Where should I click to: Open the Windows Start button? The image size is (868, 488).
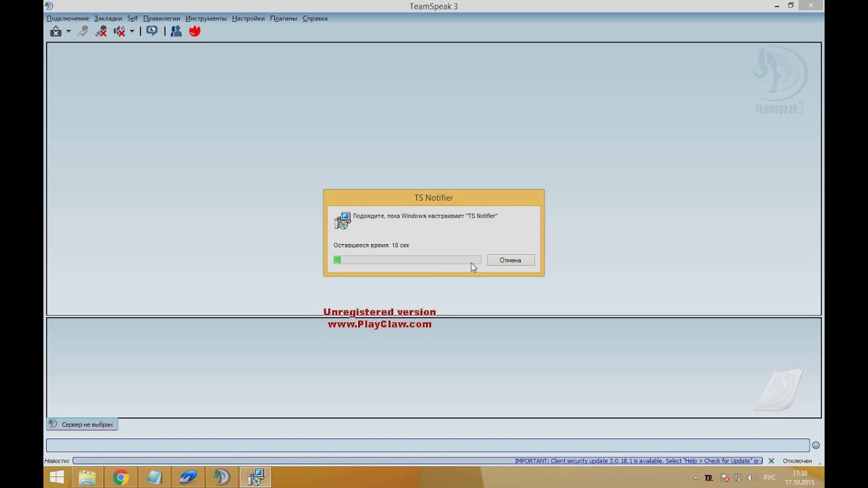tap(57, 478)
